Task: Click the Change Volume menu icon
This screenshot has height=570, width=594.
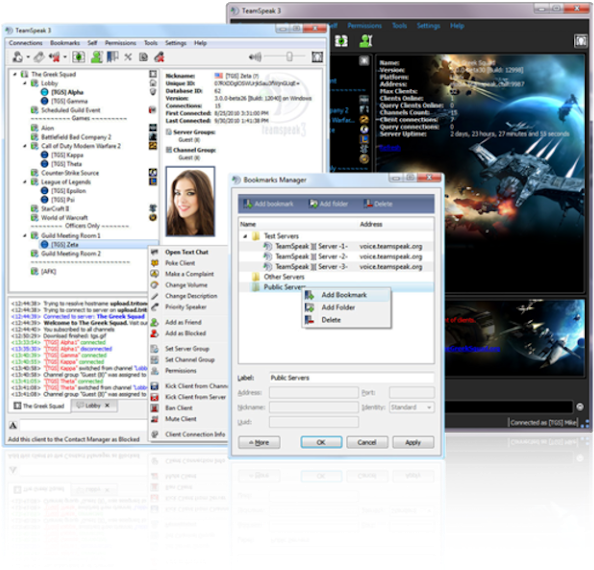Action: 155,285
